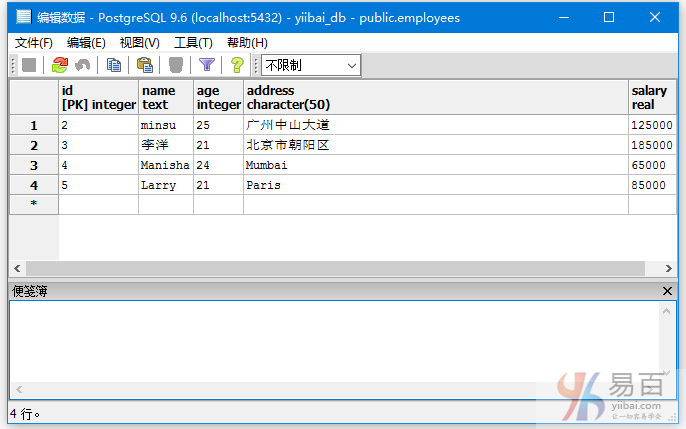Open the 工具(T) menu
This screenshot has width=686, height=429.
coord(193,42)
